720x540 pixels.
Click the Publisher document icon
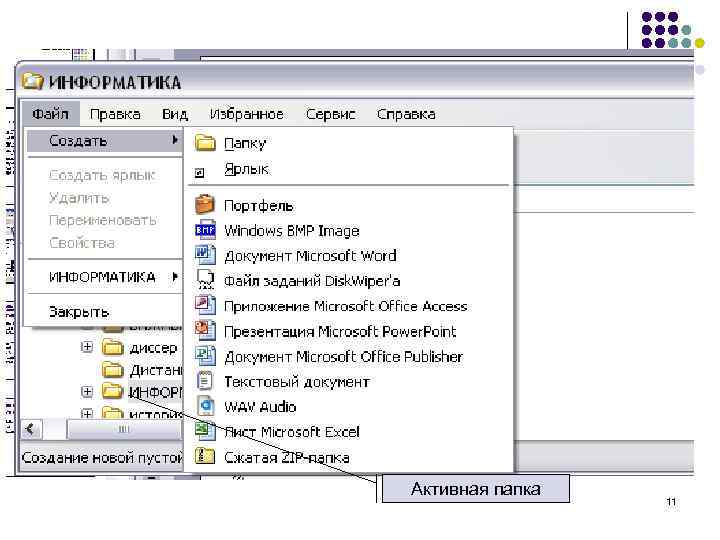click(x=205, y=355)
